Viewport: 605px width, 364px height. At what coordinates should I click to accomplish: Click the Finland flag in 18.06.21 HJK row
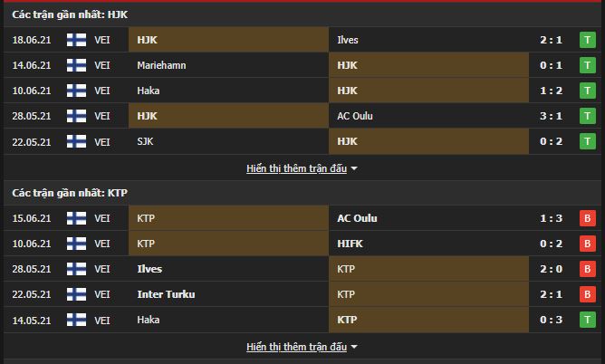point(76,40)
